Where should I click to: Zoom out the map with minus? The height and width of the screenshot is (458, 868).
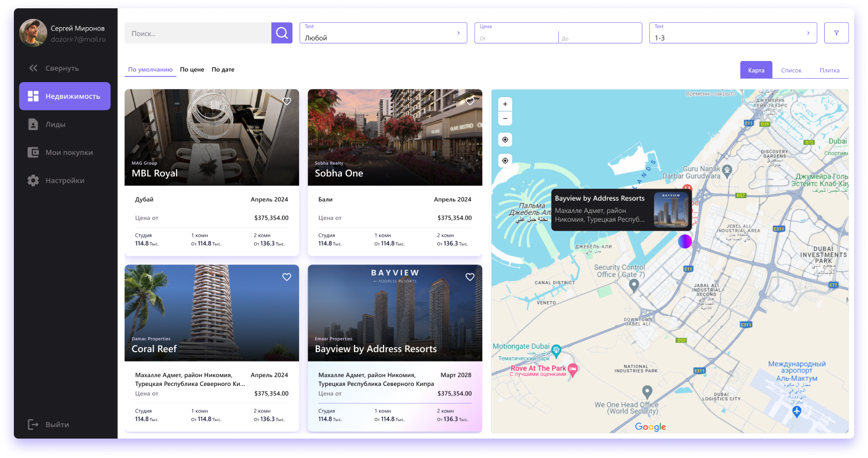click(x=505, y=118)
